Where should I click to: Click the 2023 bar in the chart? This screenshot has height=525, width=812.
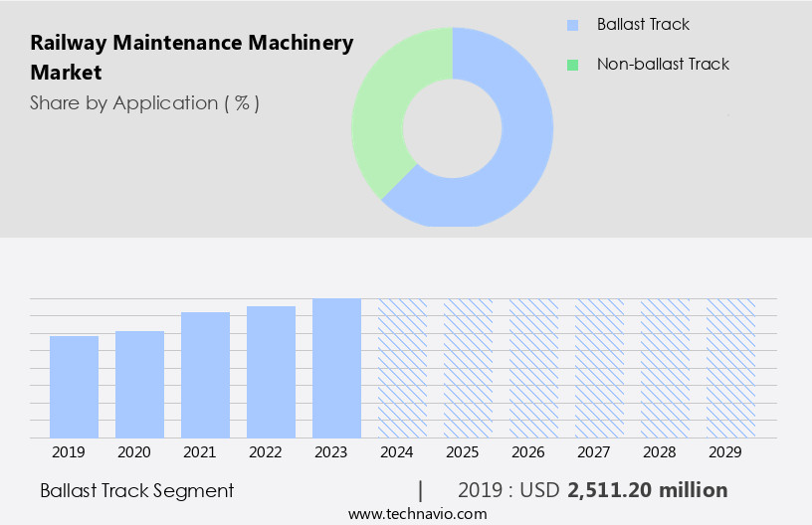point(336,368)
